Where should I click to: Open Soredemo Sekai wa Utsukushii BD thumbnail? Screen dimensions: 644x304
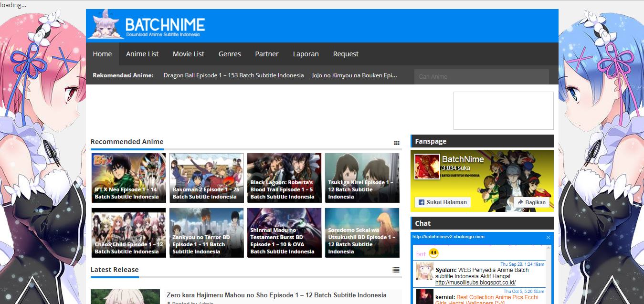[362, 233]
